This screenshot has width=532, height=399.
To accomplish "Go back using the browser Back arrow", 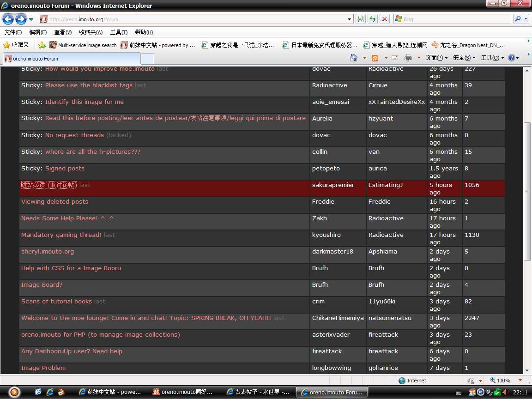I will click(x=8, y=19).
